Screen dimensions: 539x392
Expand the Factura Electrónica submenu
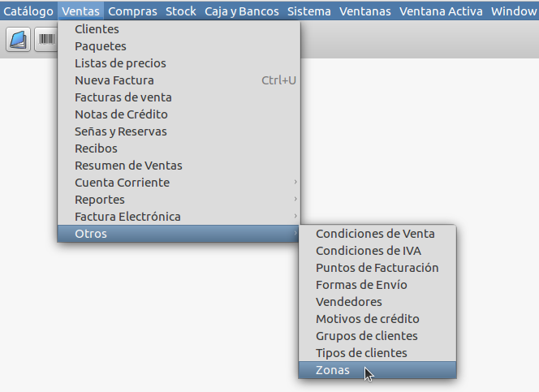point(179,217)
